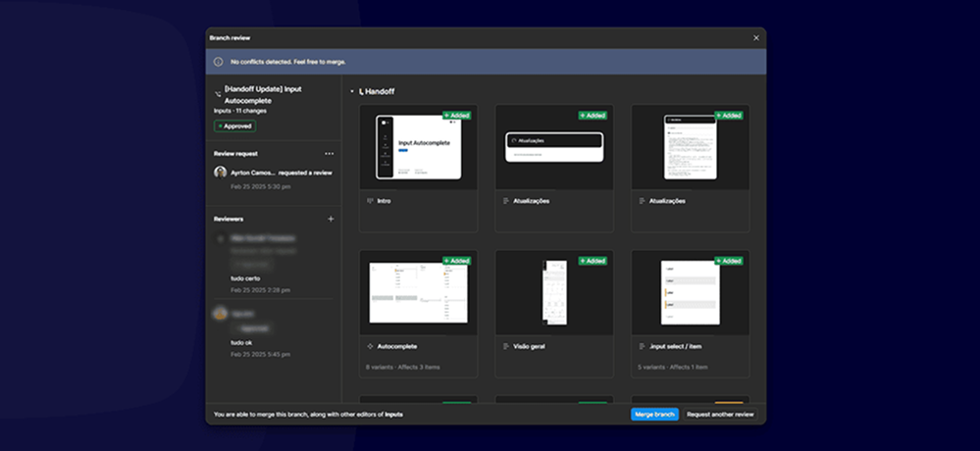Click the component icon next to Autocomplete label
Screen dimensions: 980x451
370,346
